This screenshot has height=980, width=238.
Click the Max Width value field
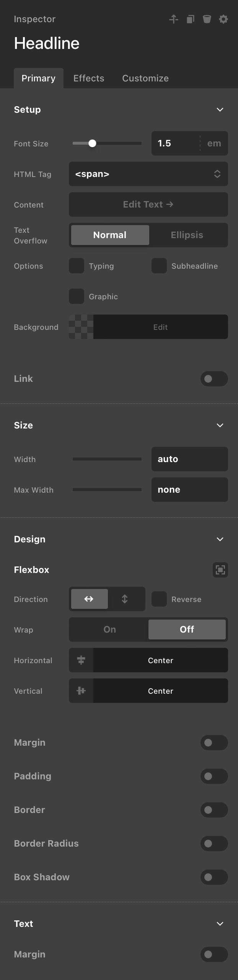189,490
